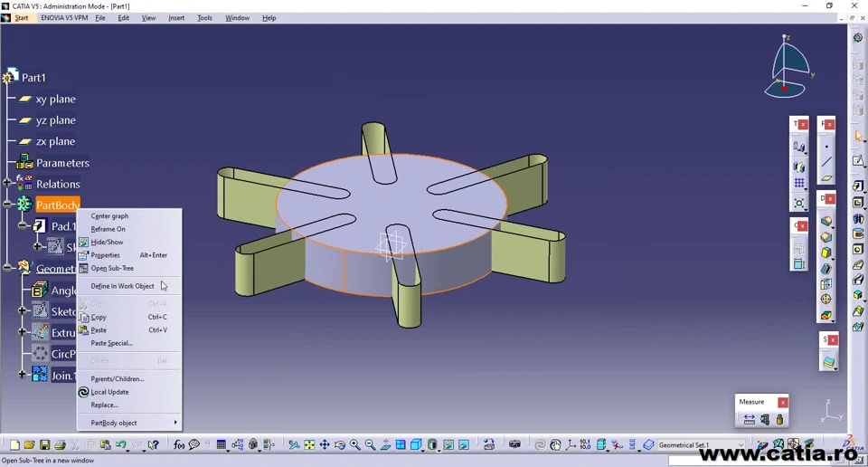868x467 pixels.
Task: Open the View Mode cube dropdown arrow
Action: [423, 451]
